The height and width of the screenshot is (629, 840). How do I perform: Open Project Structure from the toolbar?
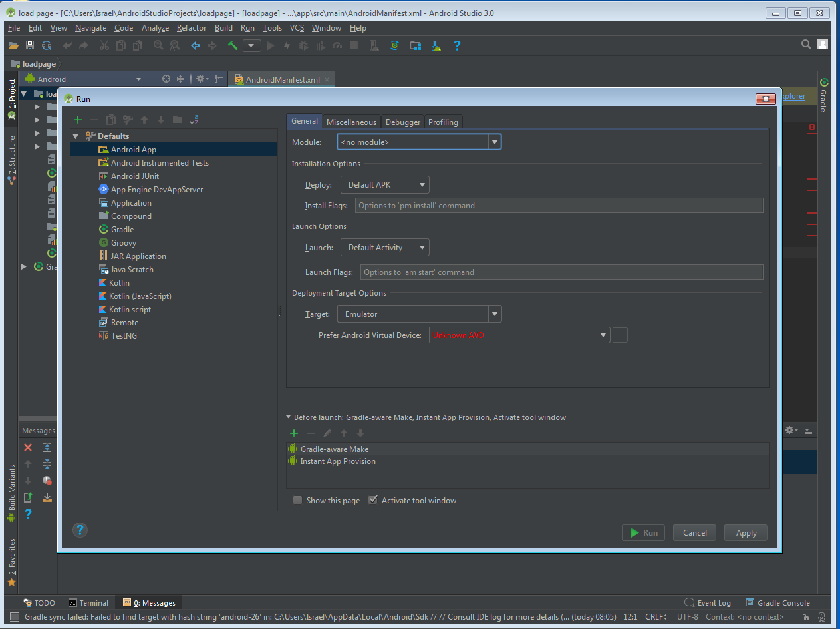click(x=416, y=45)
